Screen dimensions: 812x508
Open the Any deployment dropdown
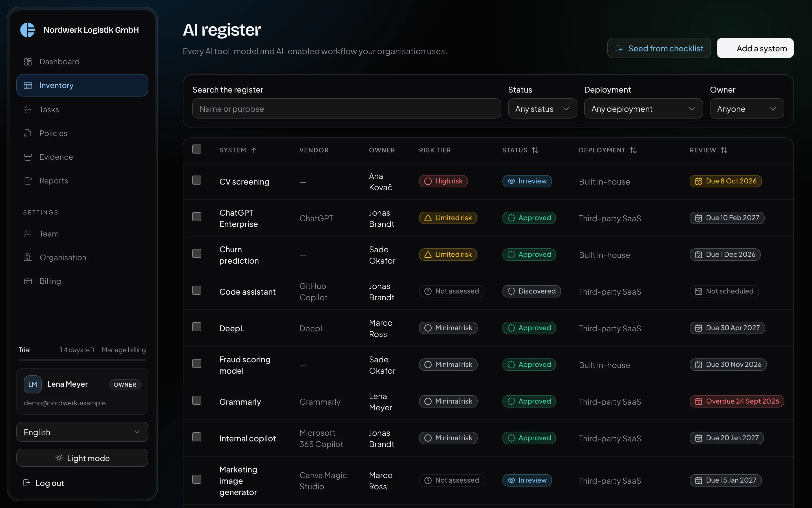[643, 109]
